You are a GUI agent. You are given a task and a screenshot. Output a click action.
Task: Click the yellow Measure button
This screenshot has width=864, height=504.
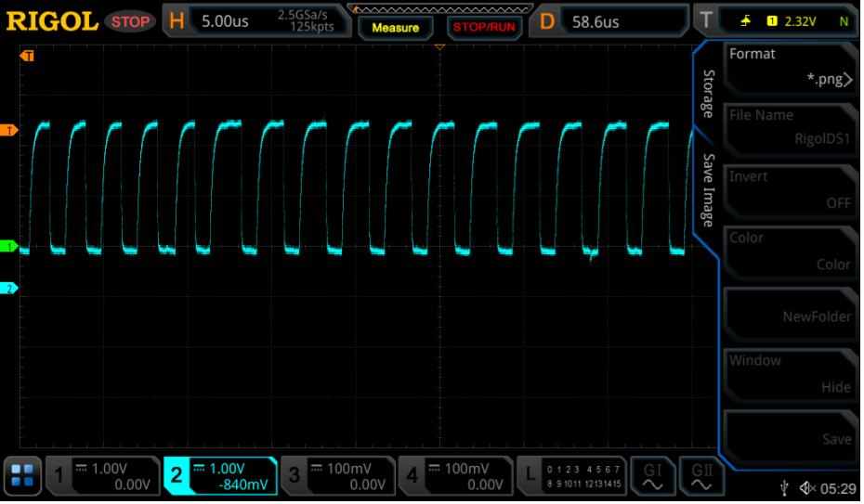click(x=396, y=27)
